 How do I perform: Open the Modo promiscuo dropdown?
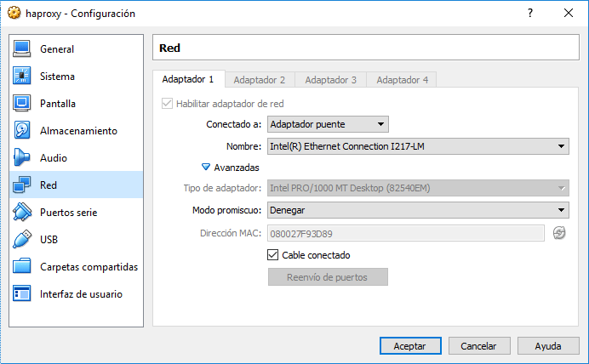pos(417,210)
